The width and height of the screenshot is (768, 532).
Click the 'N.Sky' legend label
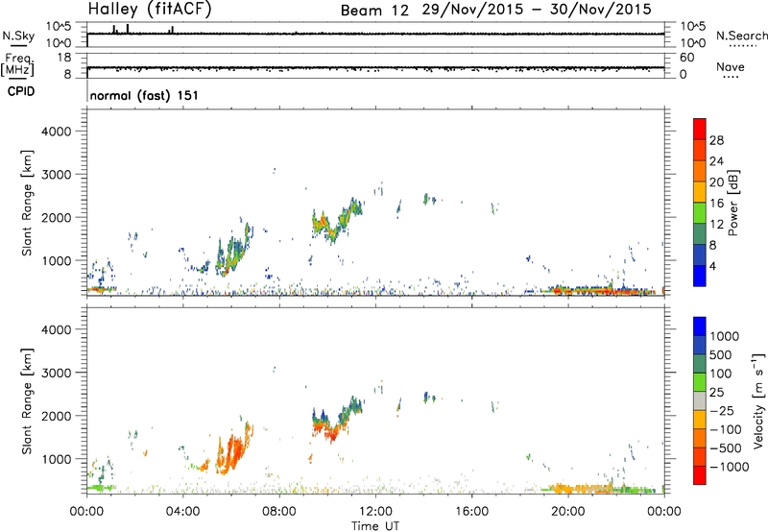[x=18, y=36]
